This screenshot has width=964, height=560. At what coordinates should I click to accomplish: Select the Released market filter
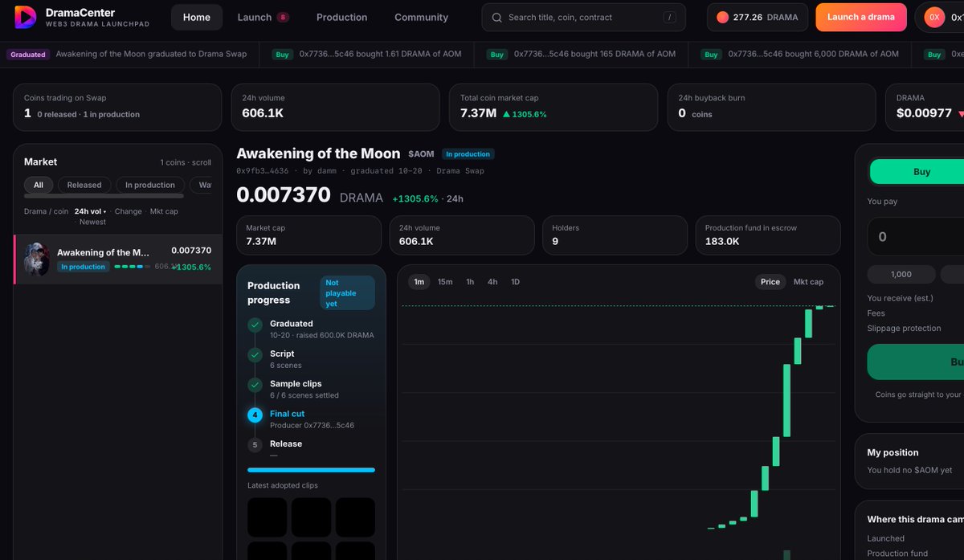click(x=84, y=185)
